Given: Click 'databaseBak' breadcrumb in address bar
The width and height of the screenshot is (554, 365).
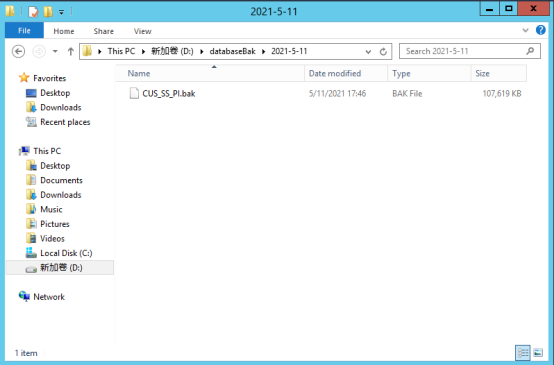Looking at the screenshot, I should (x=232, y=51).
